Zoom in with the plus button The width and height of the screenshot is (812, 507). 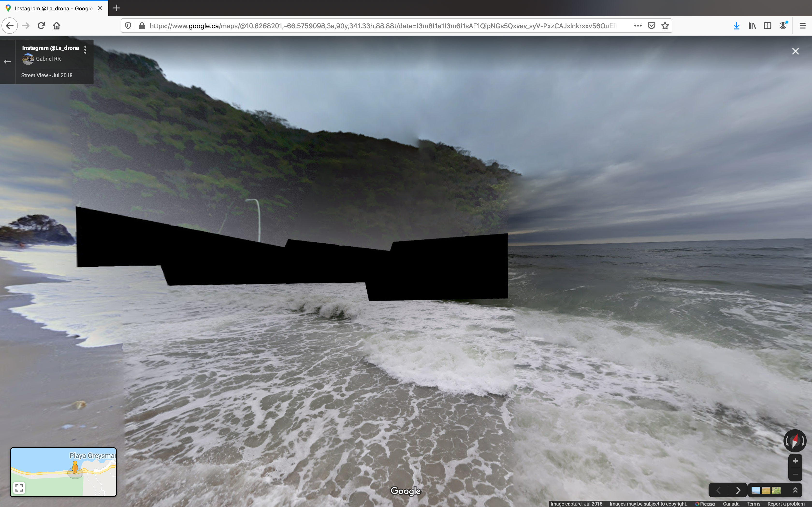point(795,461)
